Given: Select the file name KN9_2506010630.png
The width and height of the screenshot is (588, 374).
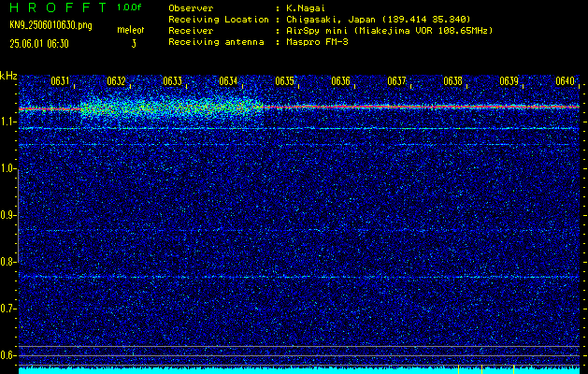Looking at the screenshot, I should [x=50, y=25].
